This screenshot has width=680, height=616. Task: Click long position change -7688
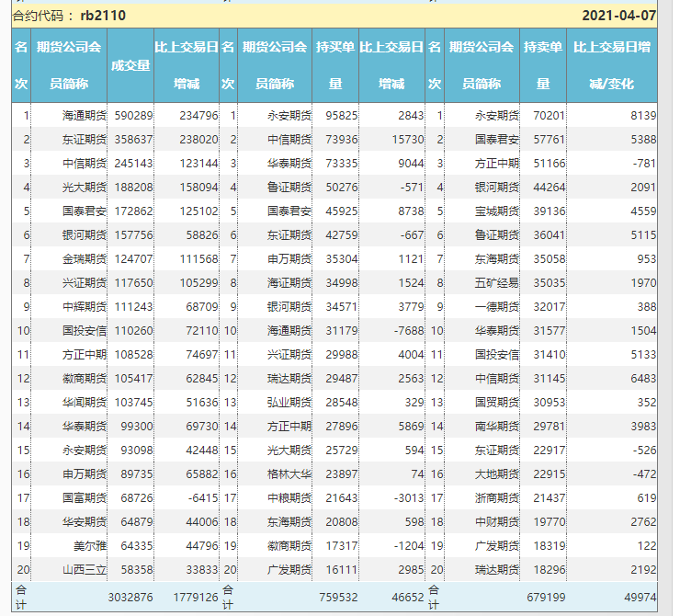pos(409,331)
